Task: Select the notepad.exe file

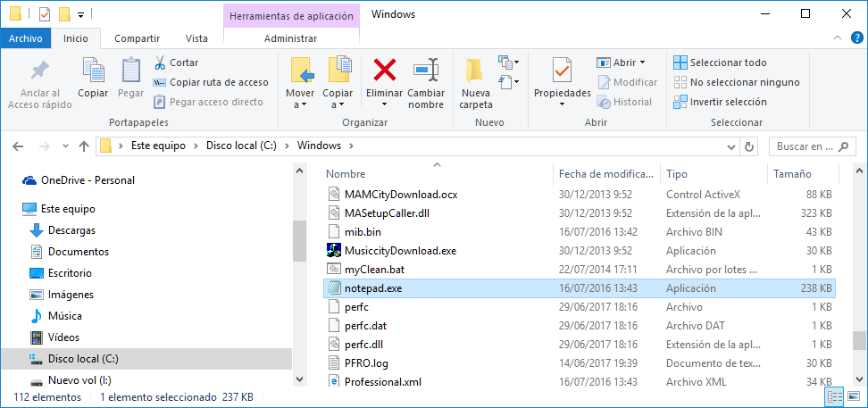Action: [x=579, y=287]
